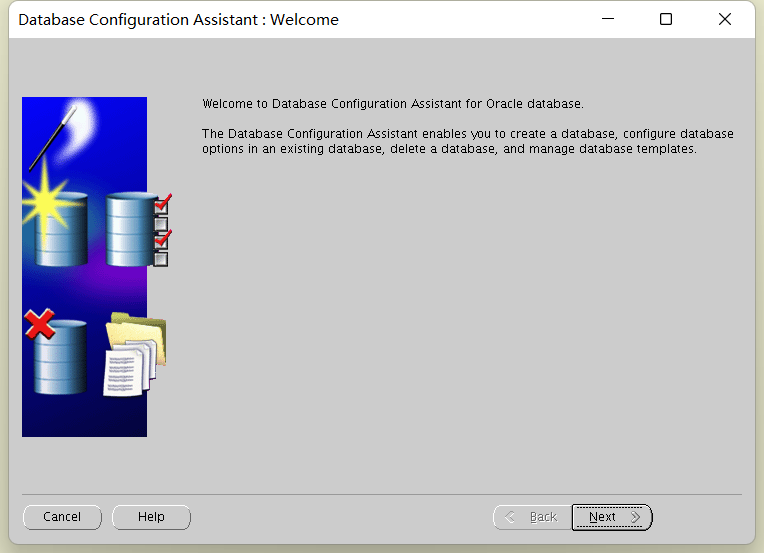Click the paragraph starting 'The Database Configuration Assistant enables'

[468, 141]
